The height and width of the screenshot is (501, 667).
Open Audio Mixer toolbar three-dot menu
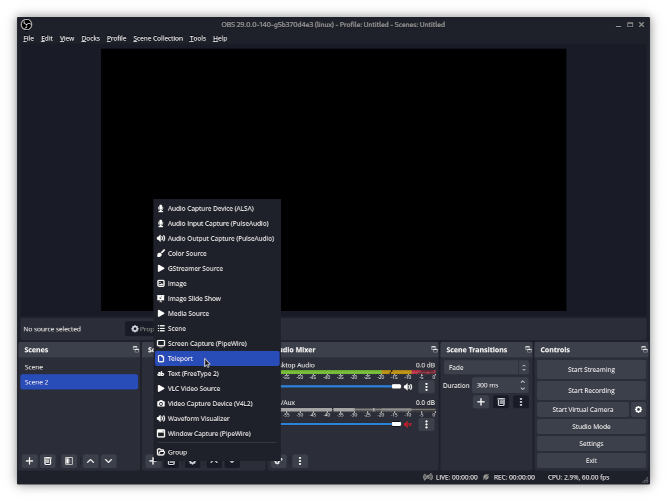coord(300,461)
